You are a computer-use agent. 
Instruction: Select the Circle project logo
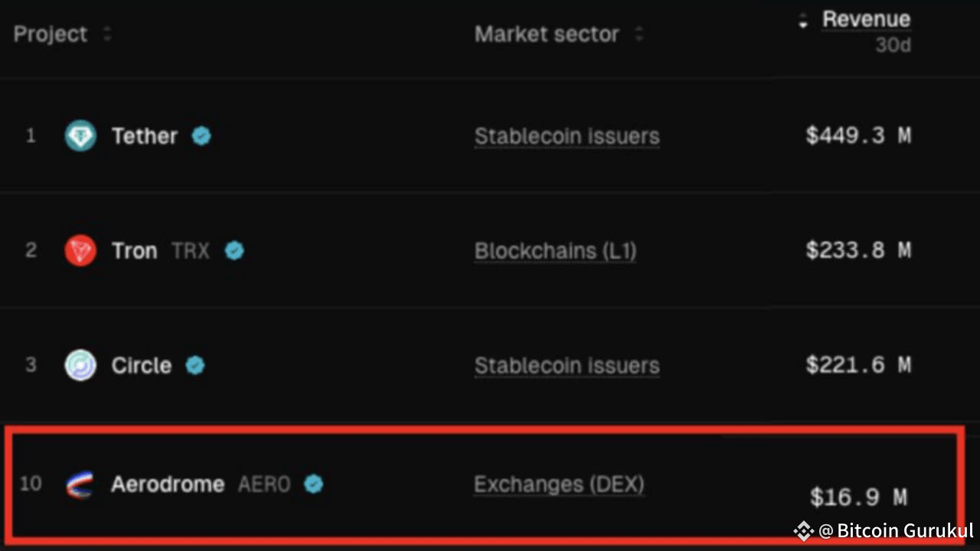click(x=80, y=365)
